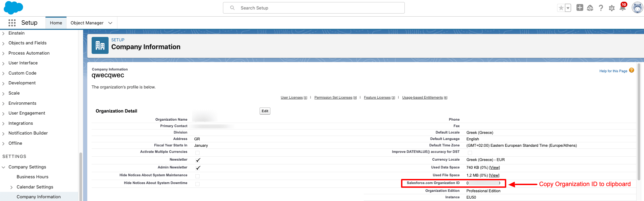The image size is (644, 201).
Task: Open the help question mark icon
Action: 601,8
